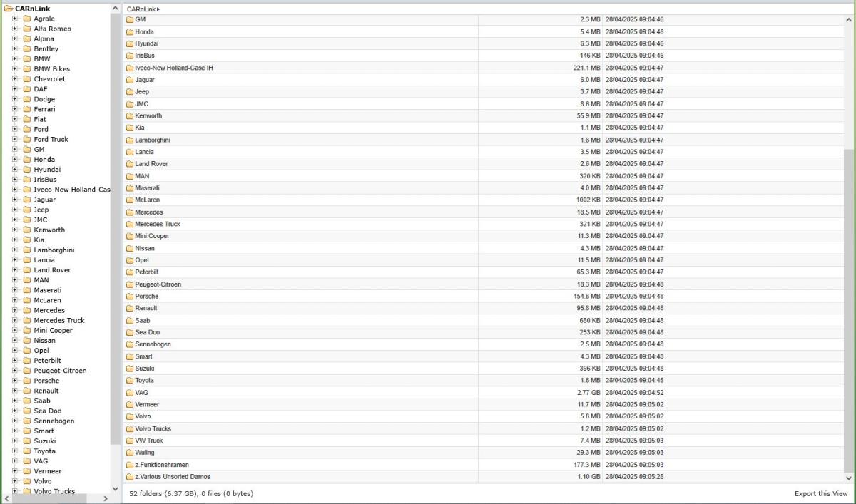Screen dimensions: 856x504
Task: Click the 154.6 MB size of Porsche
Action: (587, 297)
